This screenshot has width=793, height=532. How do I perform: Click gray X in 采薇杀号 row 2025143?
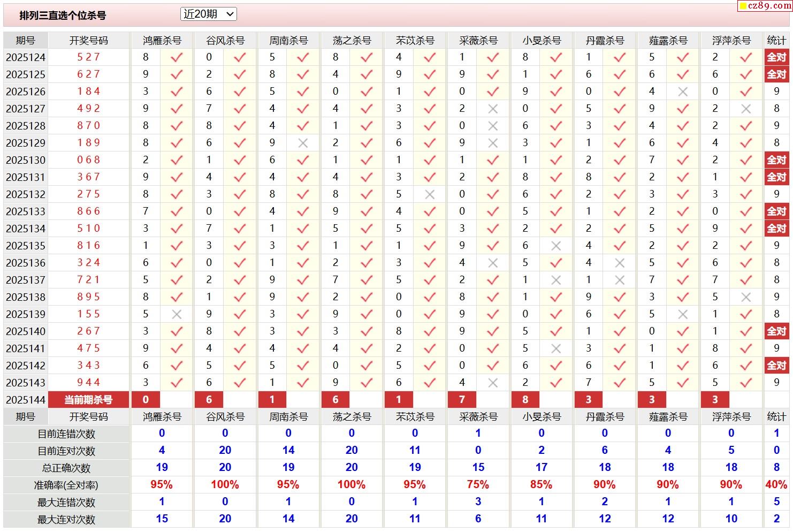tap(493, 383)
